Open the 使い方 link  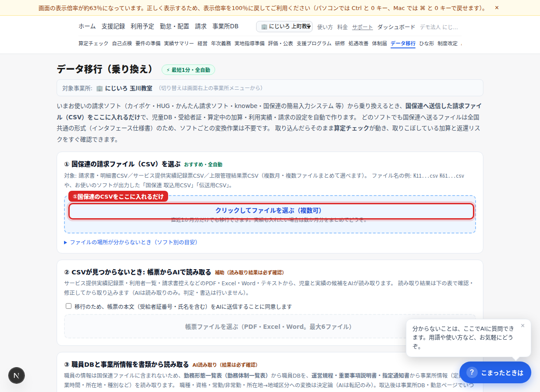(x=325, y=27)
